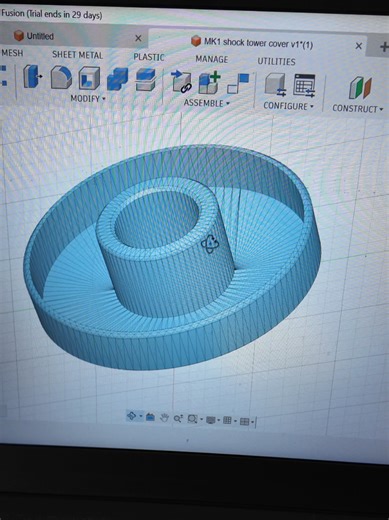
Task: Switch to the UTILITIES ribbon tab
Action: tap(276, 61)
